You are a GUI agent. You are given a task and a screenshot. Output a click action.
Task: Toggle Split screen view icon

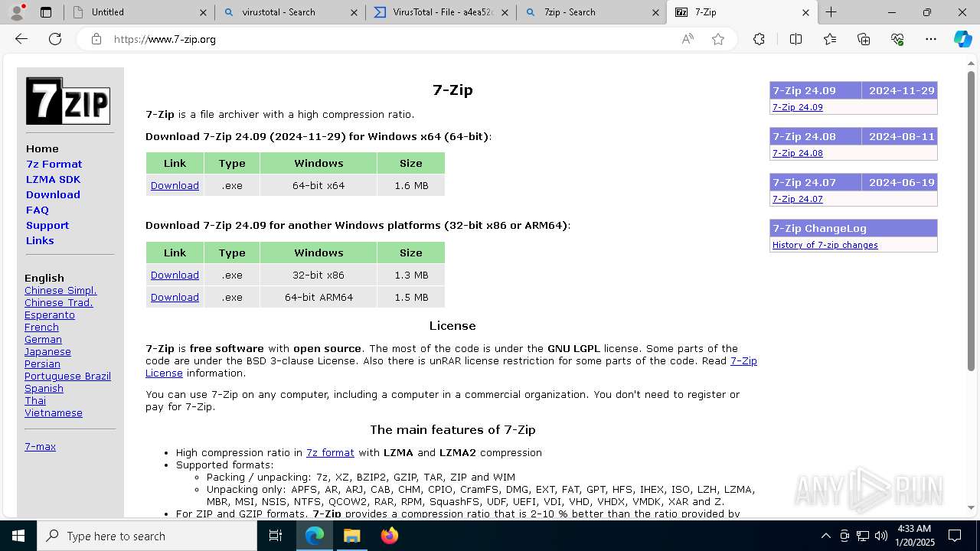click(795, 39)
